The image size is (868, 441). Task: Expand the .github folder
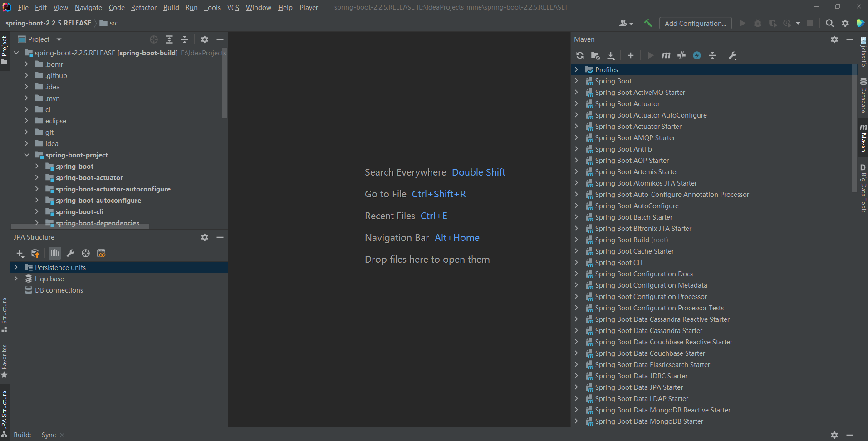coord(26,75)
